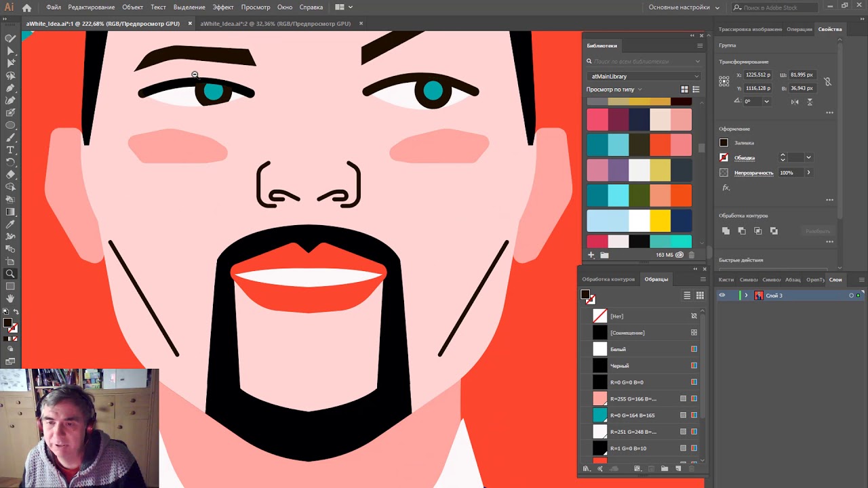Apply the Intersect pathfinder mode
Screen dimensions: 868x488
point(758,231)
